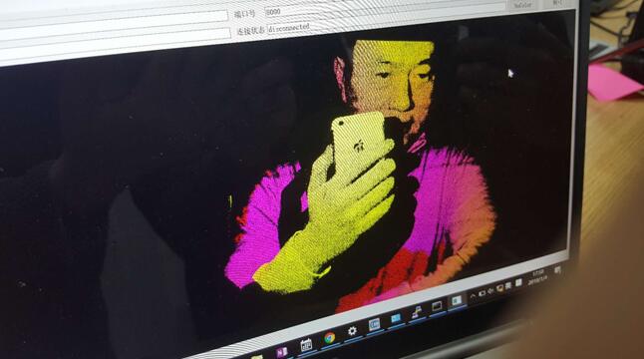Open Google Chrome from the taskbar
This screenshot has width=644, height=359.
(329, 338)
